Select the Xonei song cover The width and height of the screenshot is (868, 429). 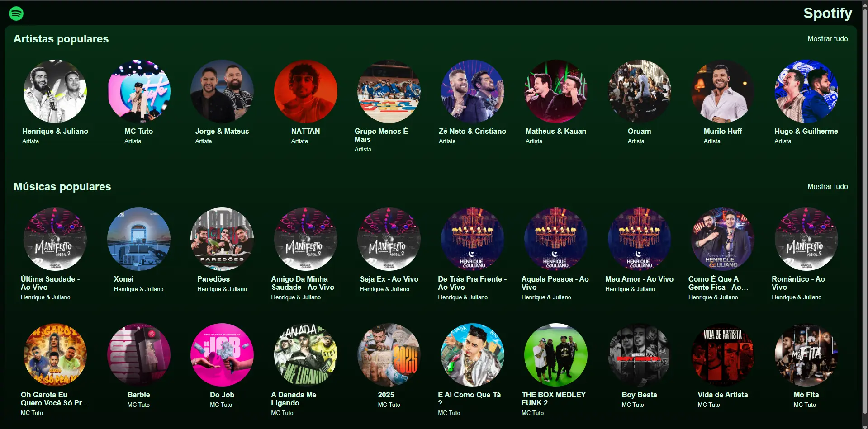[x=139, y=239]
